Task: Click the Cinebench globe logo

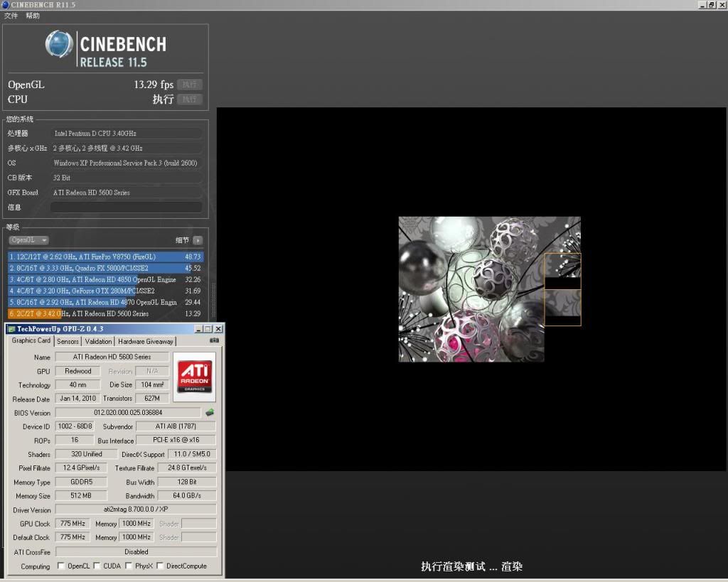Action: (59, 45)
